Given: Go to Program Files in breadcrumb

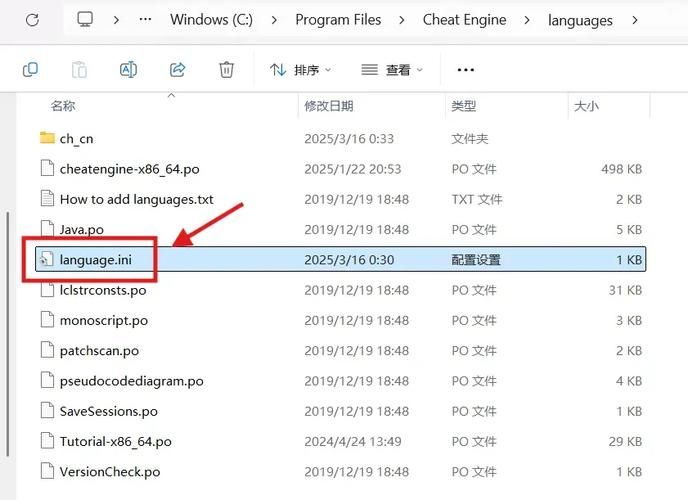Looking at the screenshot, I should pyautogui.click(x=338, y=20).
